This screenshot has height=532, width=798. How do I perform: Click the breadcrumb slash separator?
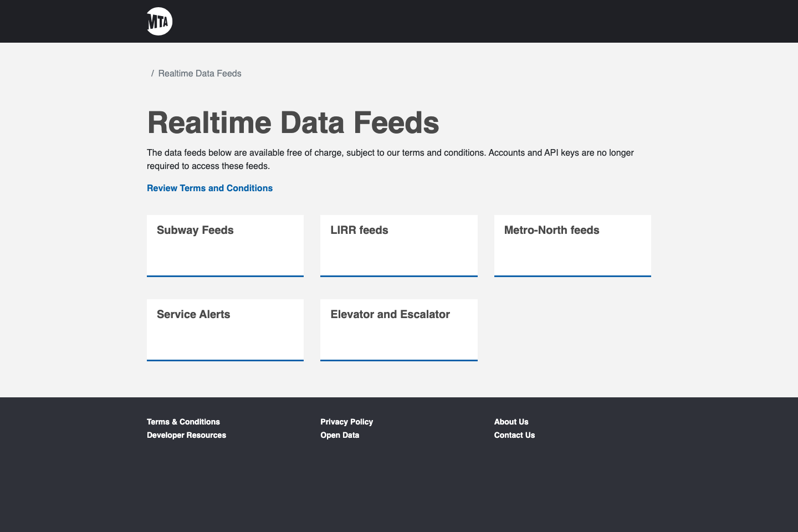tap(152, 74)
